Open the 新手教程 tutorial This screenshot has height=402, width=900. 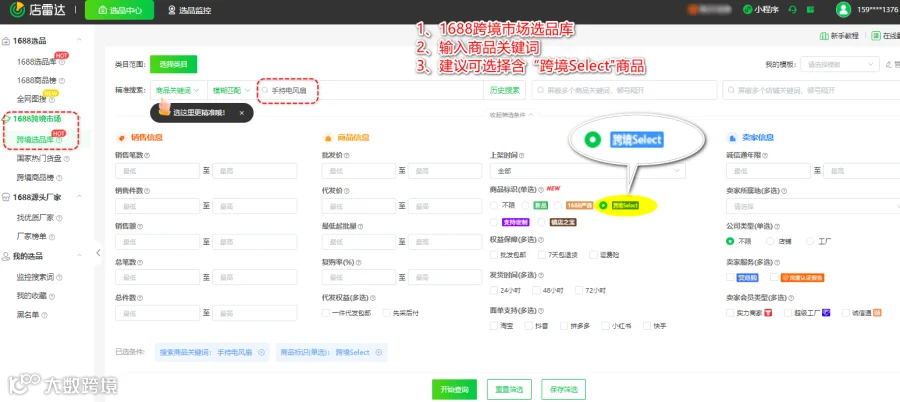tap(840, 36)
